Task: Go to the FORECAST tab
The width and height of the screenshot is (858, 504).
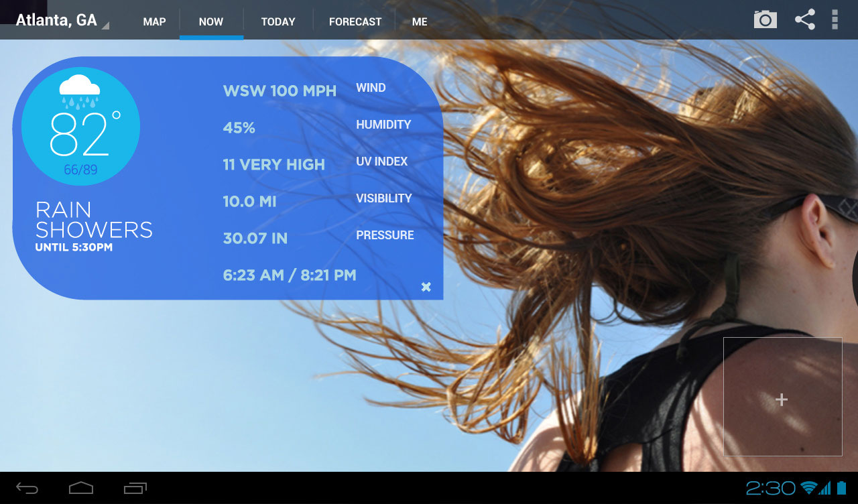Action: tap(355, 21)
